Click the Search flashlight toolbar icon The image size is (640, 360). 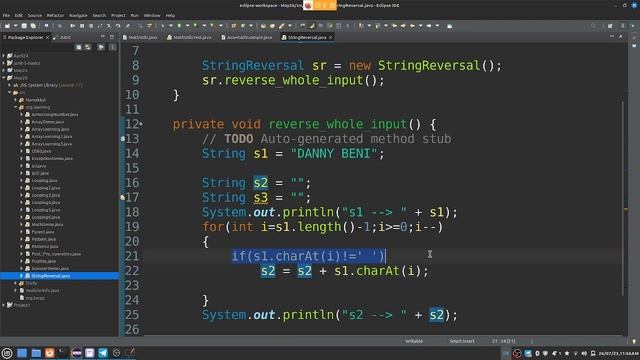(282, 26)
